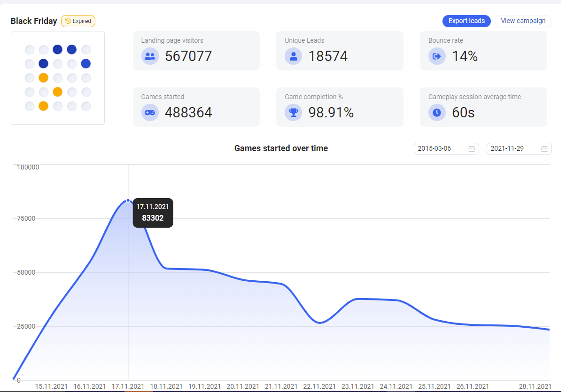Viewport: 574px width, 392px height.
Task: Click the 28.11.2021 label on chart axis
Action: tap(535, 386)
